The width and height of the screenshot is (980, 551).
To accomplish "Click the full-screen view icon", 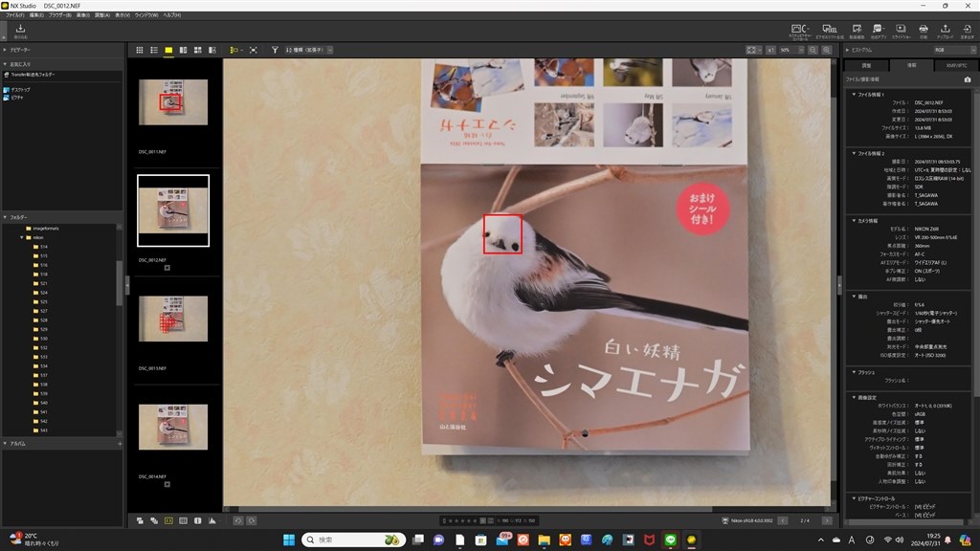I will coord(253,50).
